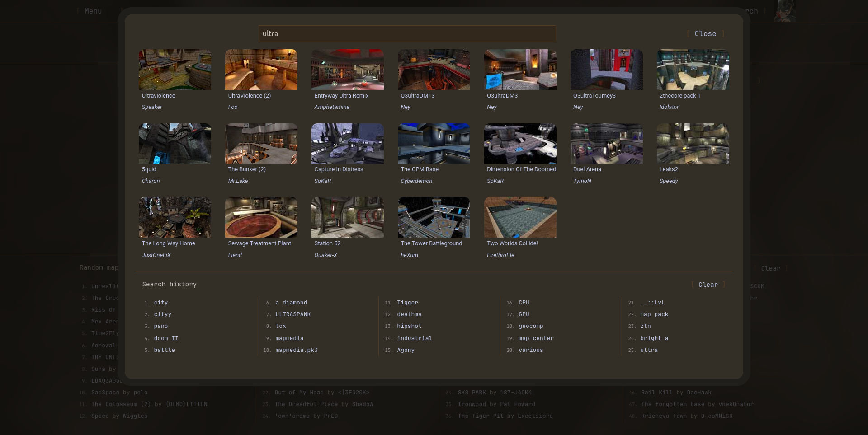Viewport: 868px width, 435px height.
Task: Click the user avatar in the top bar
Action: (x=784, y=11)
